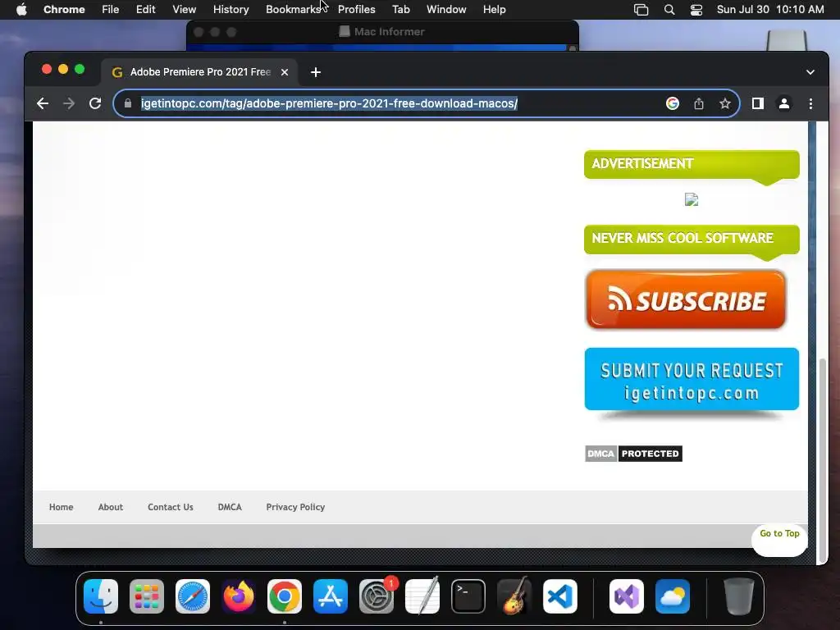Open Spotlight search in menu bar
This screenshot has height=630, width=840.
click(669, 10)
